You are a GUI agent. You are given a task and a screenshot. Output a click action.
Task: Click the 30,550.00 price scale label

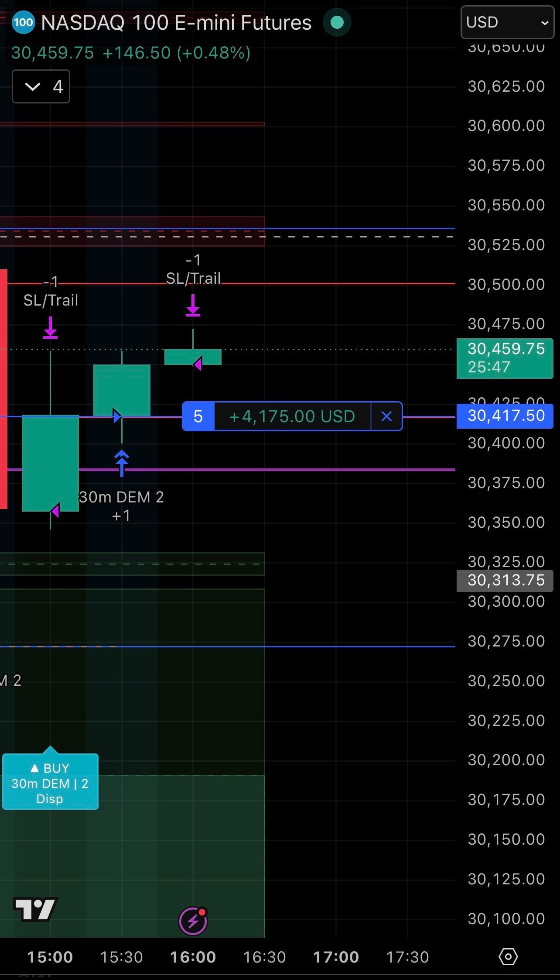click(506, 205)
